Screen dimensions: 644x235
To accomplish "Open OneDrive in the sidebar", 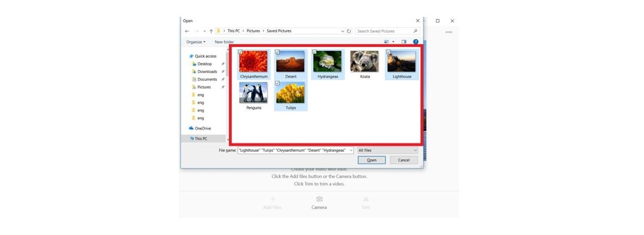I will 200,128.
